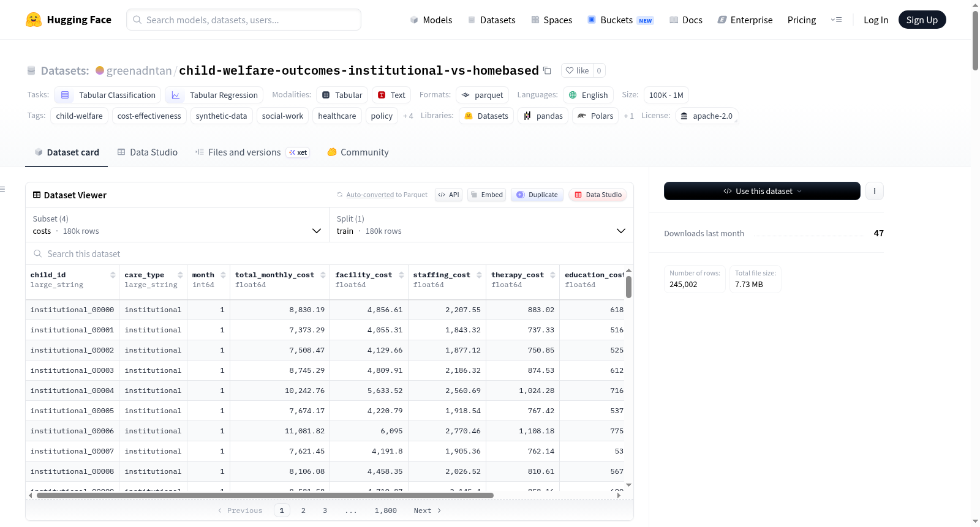
Task: Open the sidebar menu icon at left edge
Action: click(2, 189)
